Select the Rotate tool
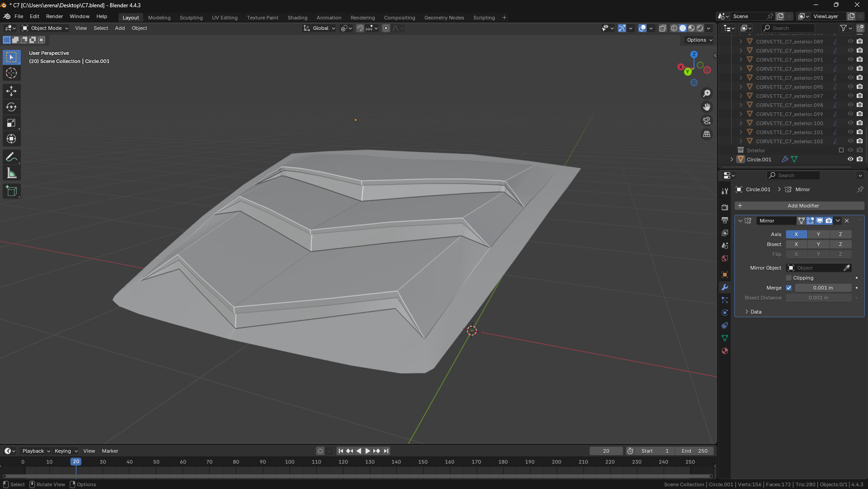The image size is (868, 489). [11, 107]
